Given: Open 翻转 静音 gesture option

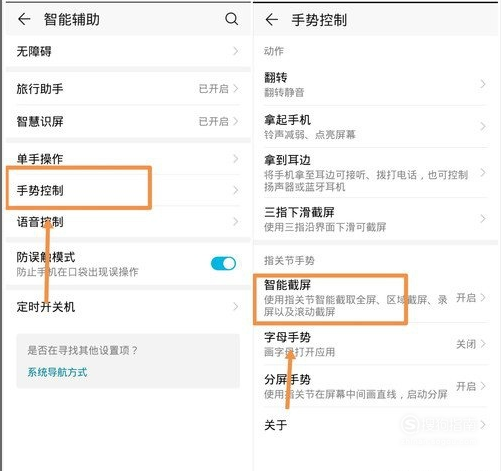Looking at the screenshot, I should (x=375, y=84).
